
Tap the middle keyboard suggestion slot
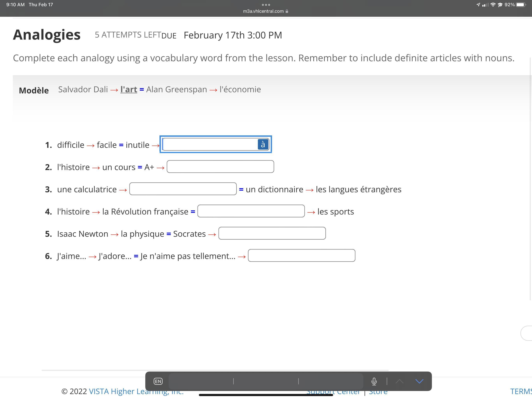[266, 381]
